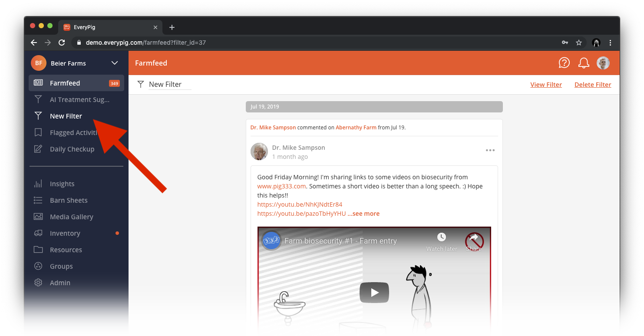Expand the Beier Farms company dropdown

coord(115,63)
